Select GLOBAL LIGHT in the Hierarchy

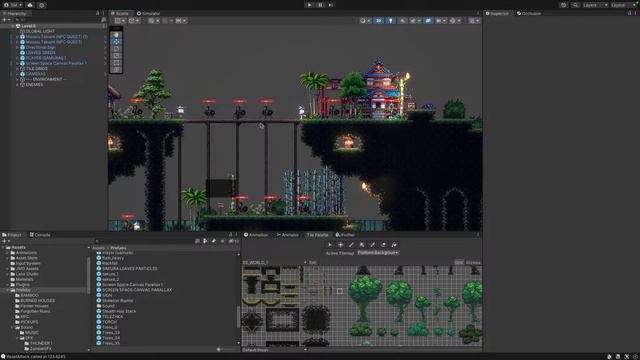[40, 31]
